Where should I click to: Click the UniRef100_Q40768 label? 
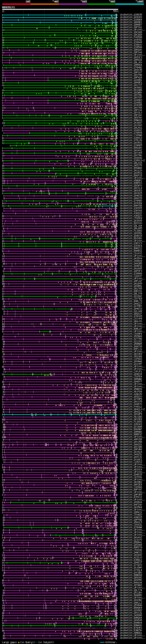point(131,108)
